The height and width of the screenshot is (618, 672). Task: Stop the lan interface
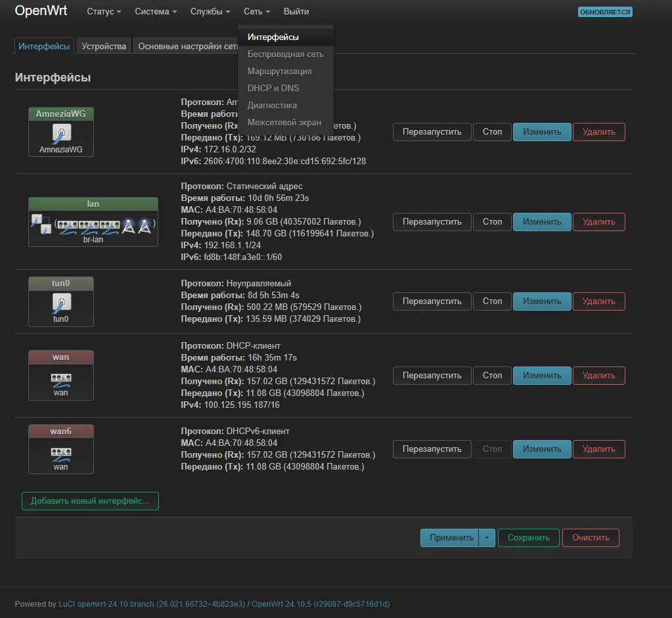(492, 221)
